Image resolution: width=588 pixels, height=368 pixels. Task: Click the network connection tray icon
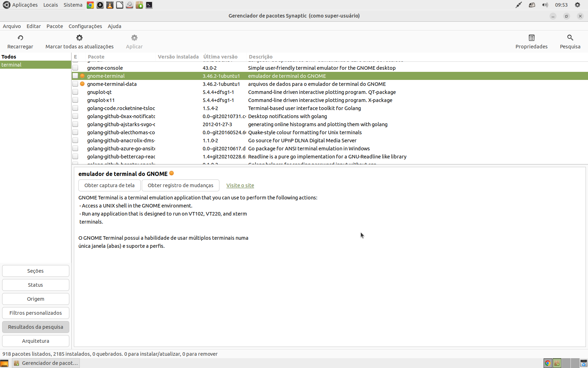pyautogui.click(x=532, y=5)
